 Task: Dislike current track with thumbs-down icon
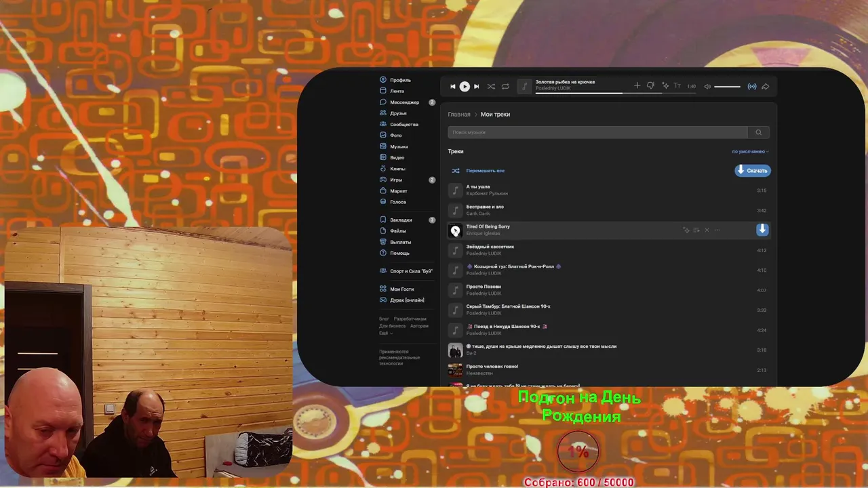(x=650, y=86)
